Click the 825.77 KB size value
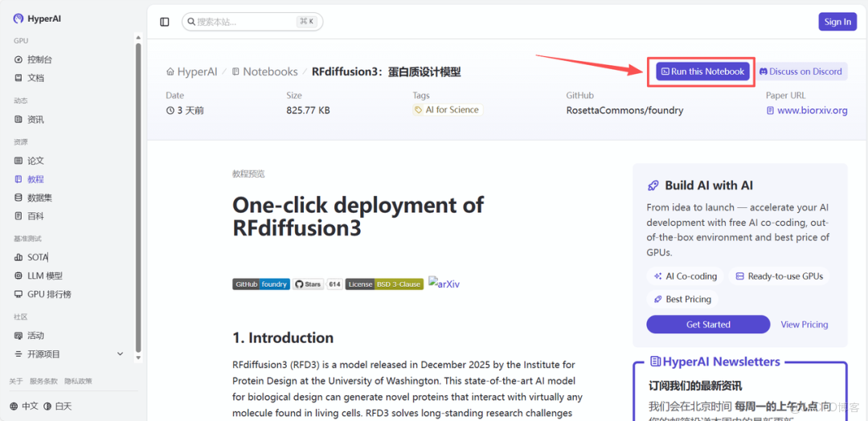 pyautogui.click(x=308, y=110)
